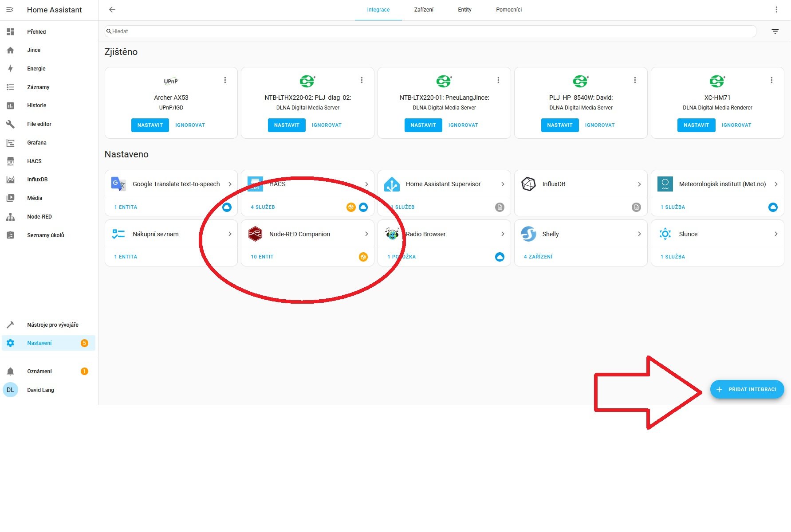Go back with the arrow icon

click(x=112, y=10)
